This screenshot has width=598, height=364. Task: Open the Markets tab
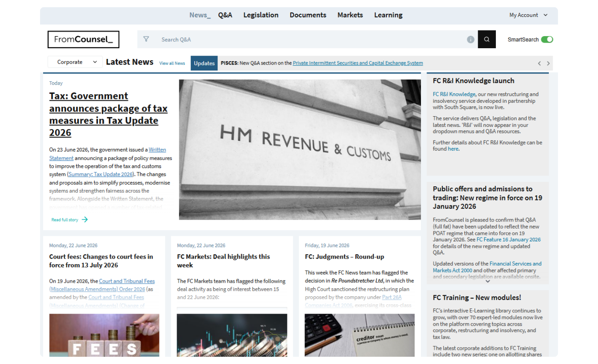point(350,15)
